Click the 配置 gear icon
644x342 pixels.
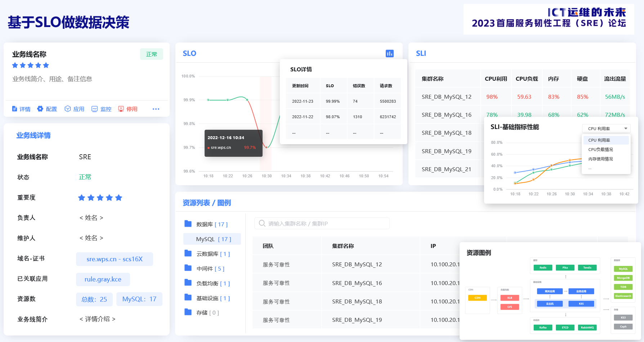click(40, 109)
